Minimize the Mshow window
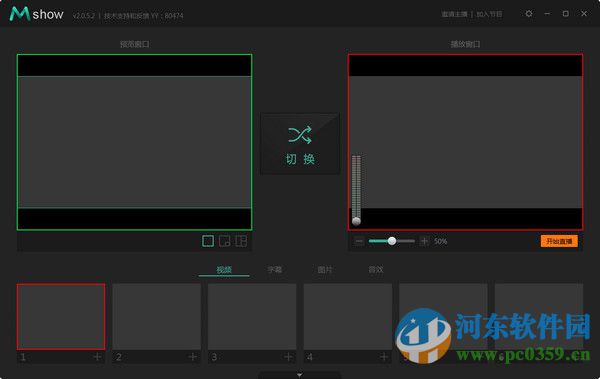This screenshot has width=600, height=379. coord(547,14)
